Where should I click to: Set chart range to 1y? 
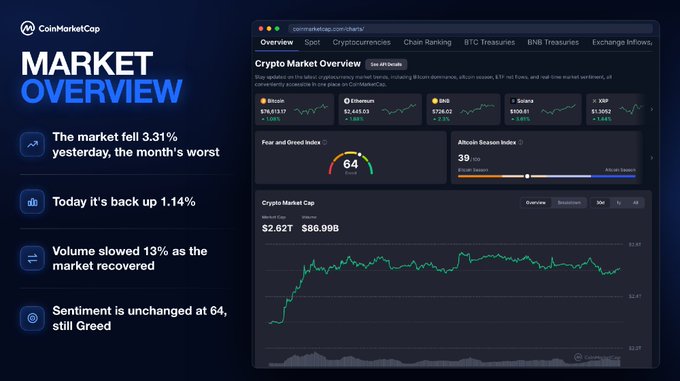[619, 203]
